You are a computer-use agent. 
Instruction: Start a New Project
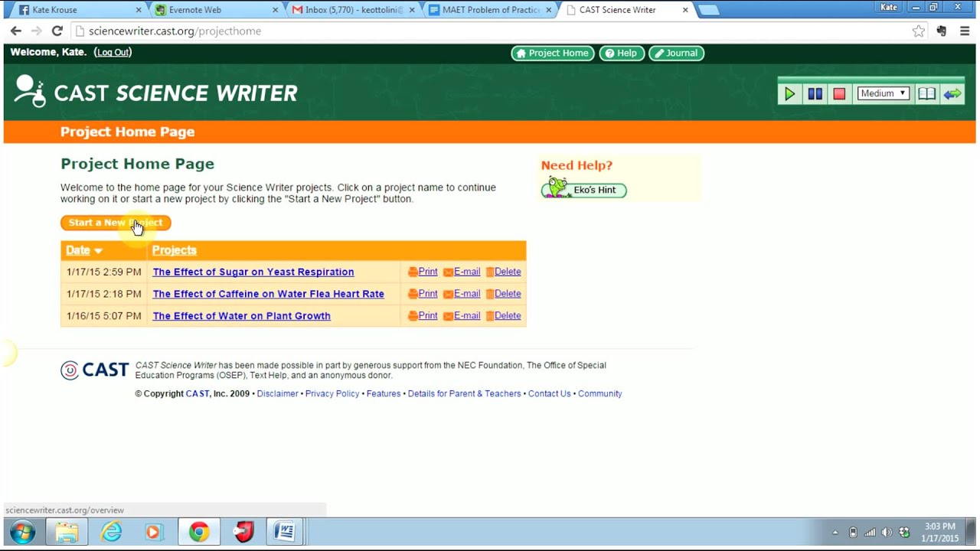pyautogui.click(x=116, y=223)
